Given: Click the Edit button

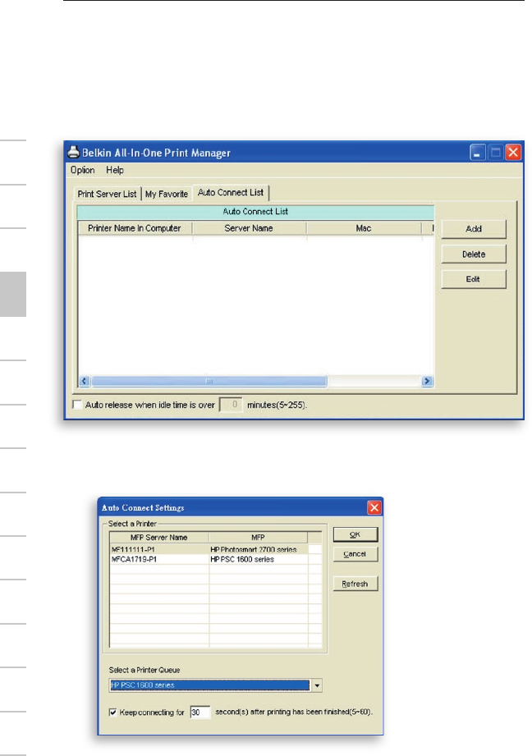Looking at the screenshot, I should pos(474,279).
